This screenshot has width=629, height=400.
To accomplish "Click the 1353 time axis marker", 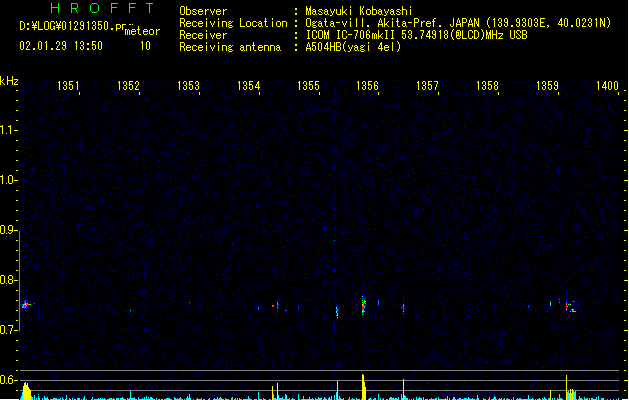I will point(188,86).
